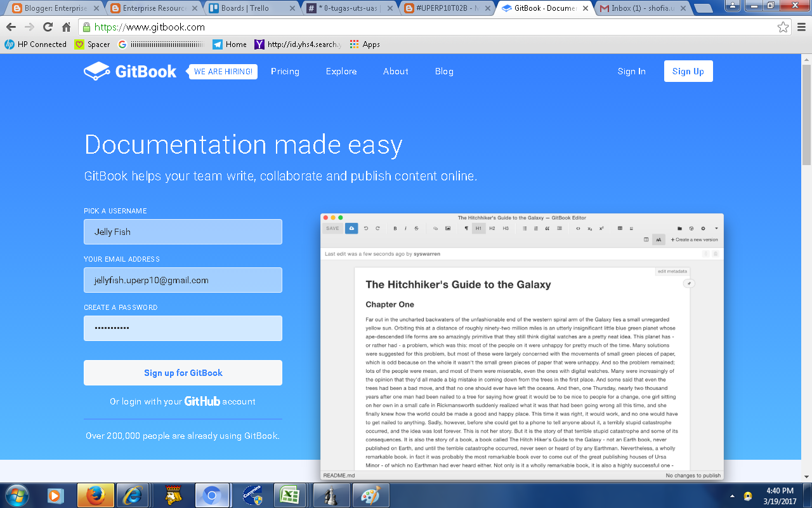812x508 pixels.
Task: Click the Create a Password field
Action: pyautogui.click(x=183, y=328)
